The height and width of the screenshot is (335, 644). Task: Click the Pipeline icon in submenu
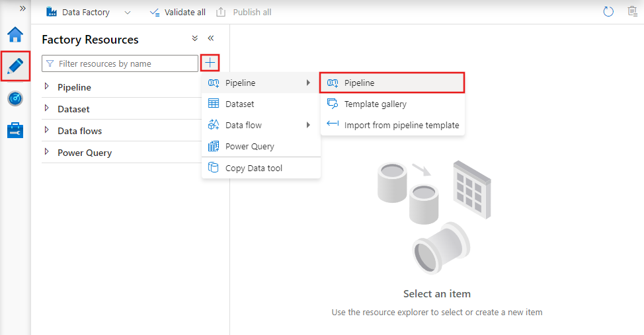tap(333, 83)
